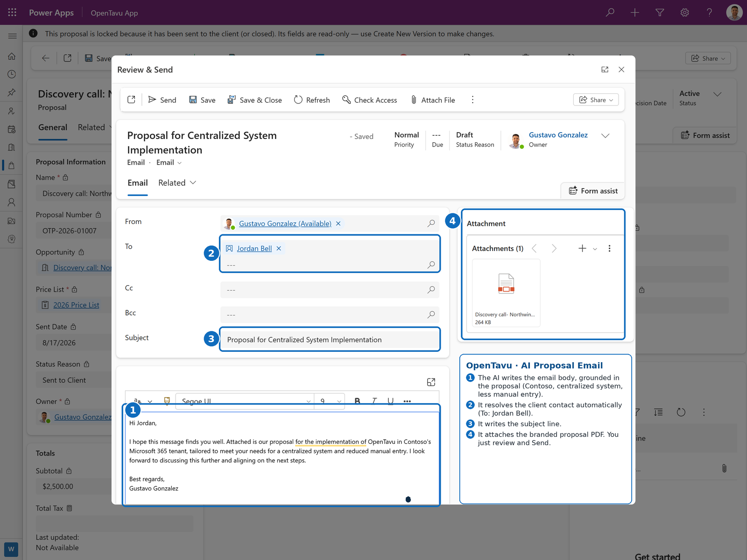The image size is (747, 560).
Task: Open the Attachments more options menu
Action: 609,248
